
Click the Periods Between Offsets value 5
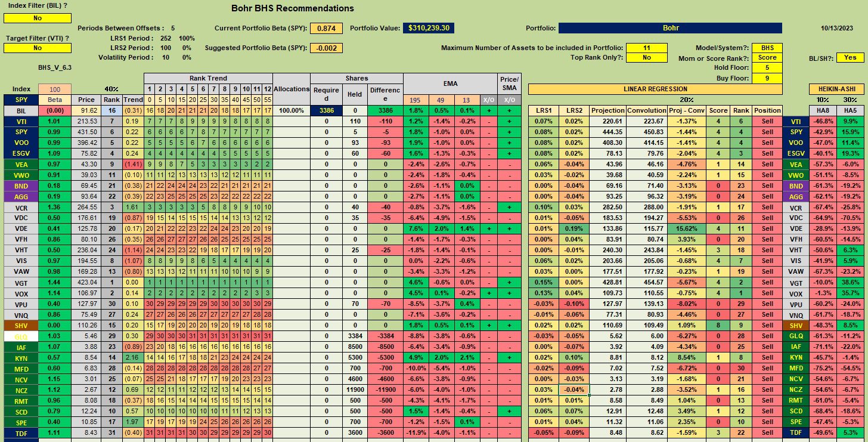pyautogui.click(x=173, y=28)
